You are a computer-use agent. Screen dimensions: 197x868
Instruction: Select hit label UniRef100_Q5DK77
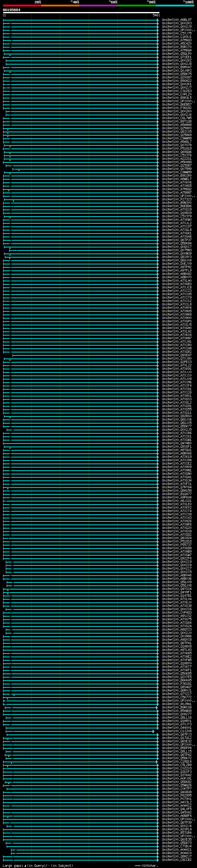[x=176, y=426]
